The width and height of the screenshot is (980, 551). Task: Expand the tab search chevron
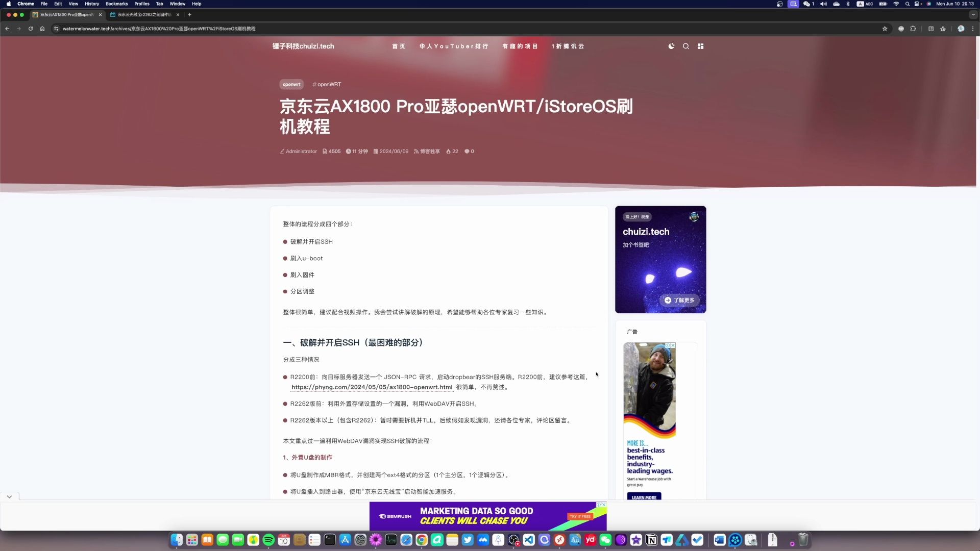973,15
